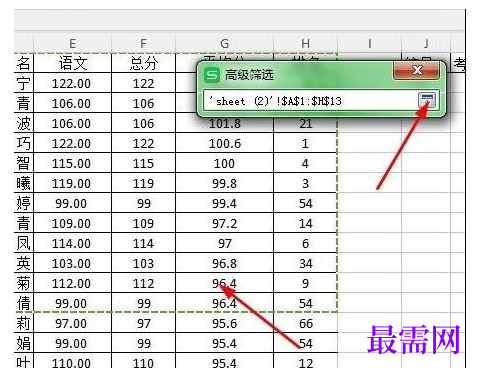Click the name cell 英
This screenshot has height=371, width=479.
[24, 263]
